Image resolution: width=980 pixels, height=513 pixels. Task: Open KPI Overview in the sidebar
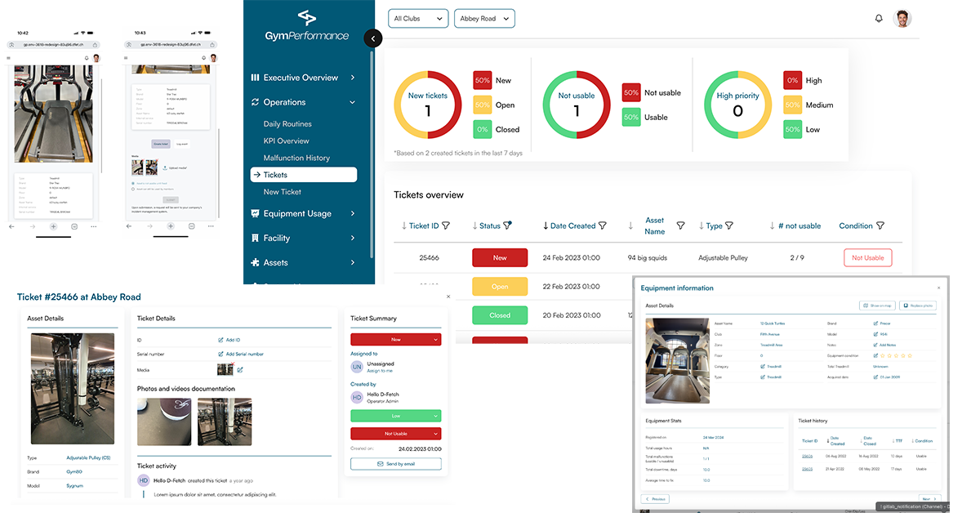287,141
